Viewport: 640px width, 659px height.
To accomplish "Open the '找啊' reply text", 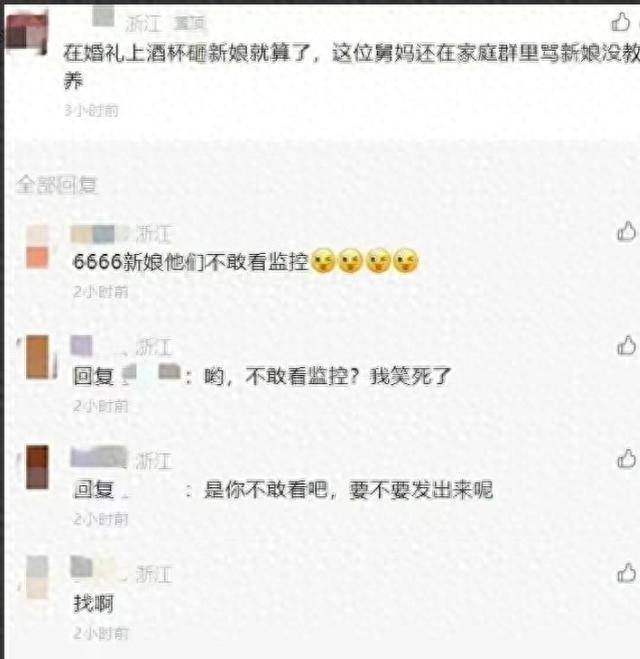I will point(93,604).
